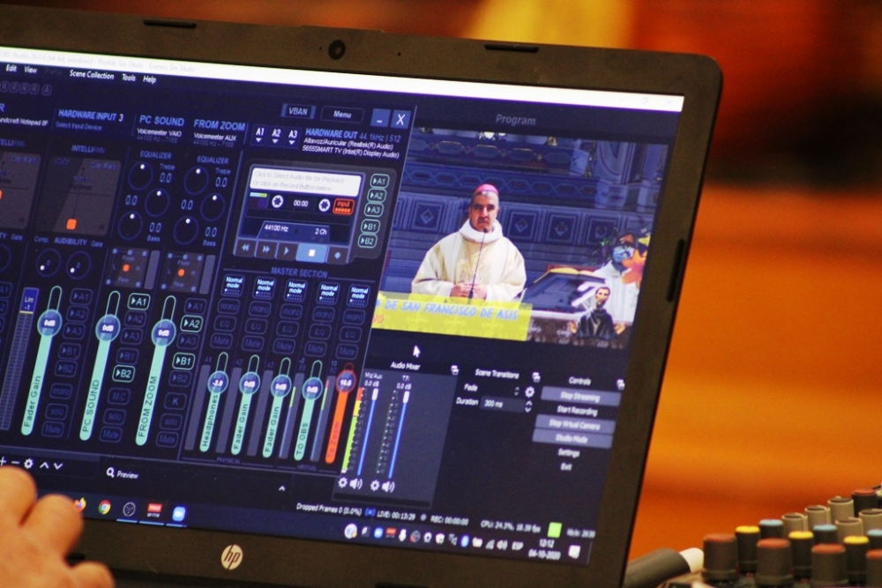
Task: Toggle K karaoke button on FROM ZOOM
Action: [x=176, y=401]
